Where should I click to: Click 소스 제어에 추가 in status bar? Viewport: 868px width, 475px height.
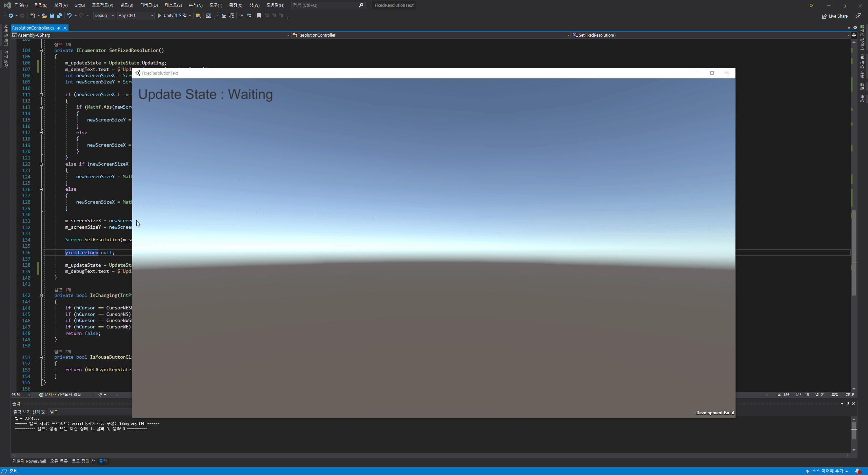(827, 471)
